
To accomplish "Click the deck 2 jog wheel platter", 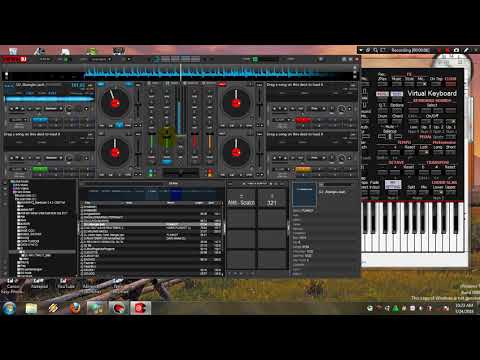I will [x=236, y=103].
